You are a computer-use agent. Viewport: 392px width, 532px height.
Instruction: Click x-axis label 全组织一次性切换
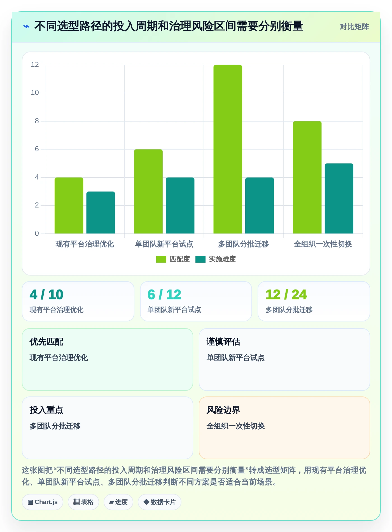coord(323,244)
